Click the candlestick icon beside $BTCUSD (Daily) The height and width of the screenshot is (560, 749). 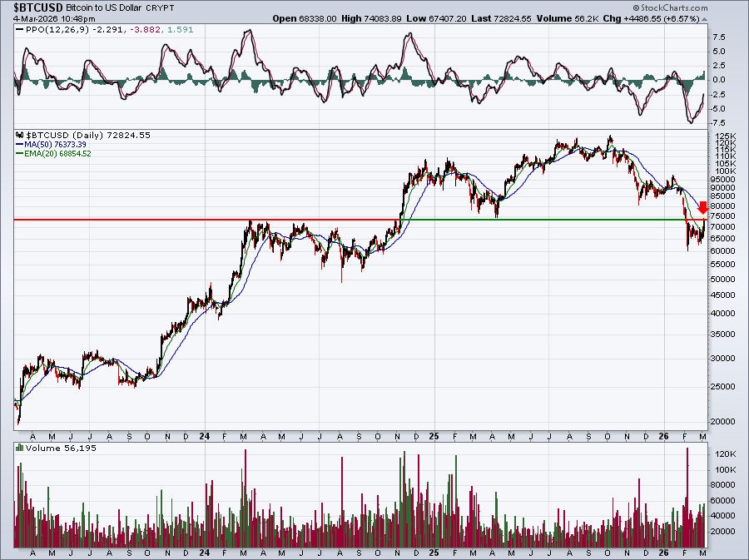tap(20, 136)
